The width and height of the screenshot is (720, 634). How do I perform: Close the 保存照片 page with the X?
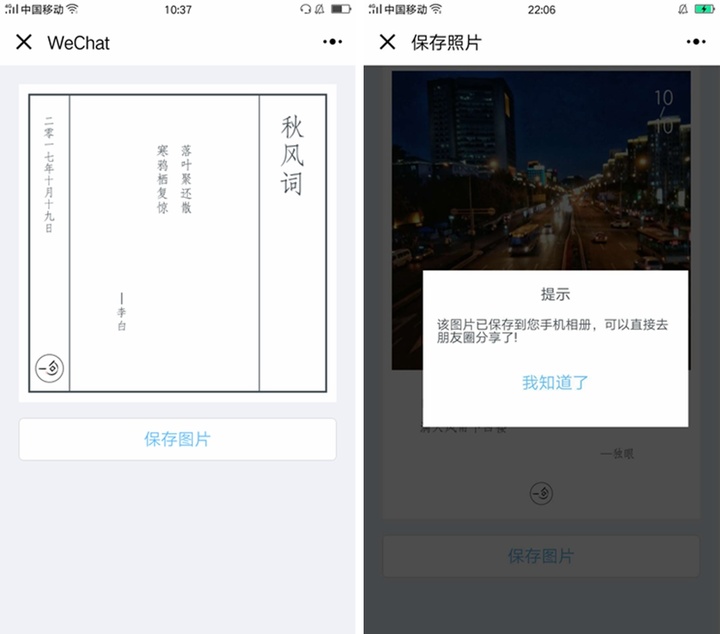[388, 42]
